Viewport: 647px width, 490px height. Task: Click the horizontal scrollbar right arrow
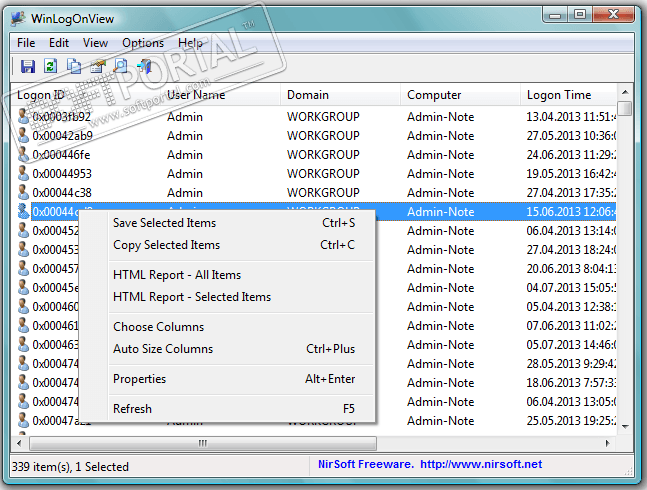[608, 443]
